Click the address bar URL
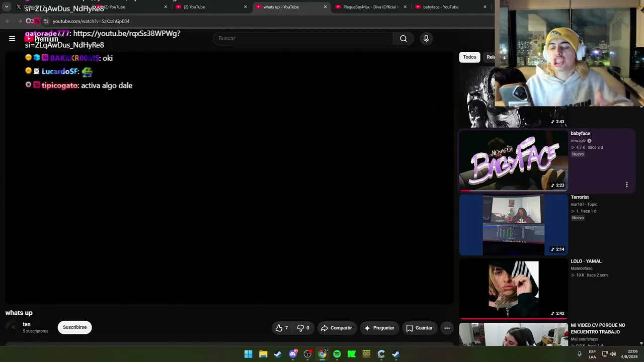644x362 pixels. click(x=91, y=21)
